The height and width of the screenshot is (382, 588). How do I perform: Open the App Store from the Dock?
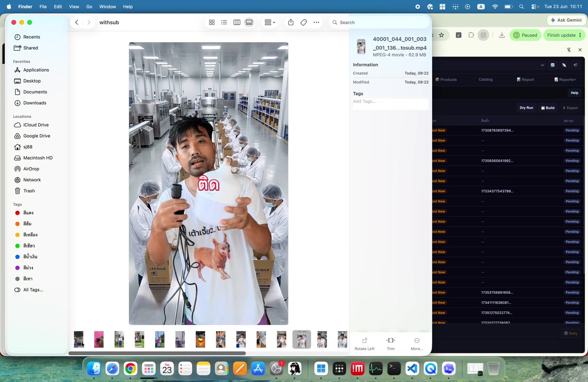tap(258, 369)
